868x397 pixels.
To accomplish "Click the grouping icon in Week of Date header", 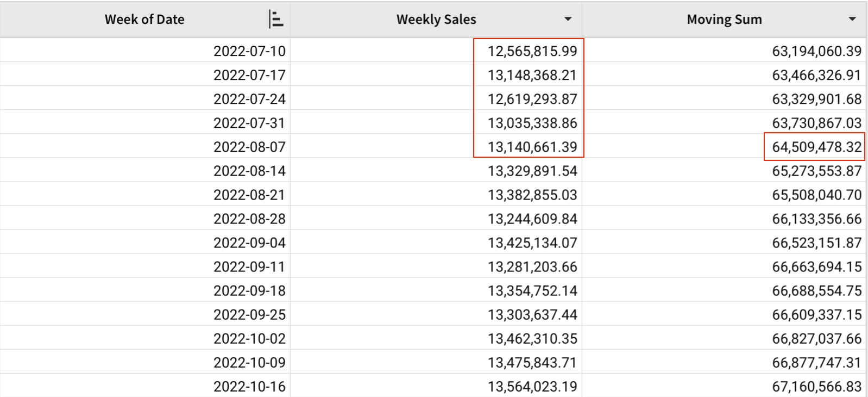I will [276, 20].
